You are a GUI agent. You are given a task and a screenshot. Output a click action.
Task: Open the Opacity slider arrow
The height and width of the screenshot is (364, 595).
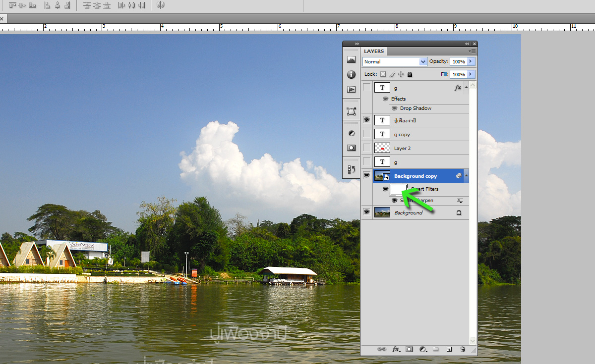(471, 62)
